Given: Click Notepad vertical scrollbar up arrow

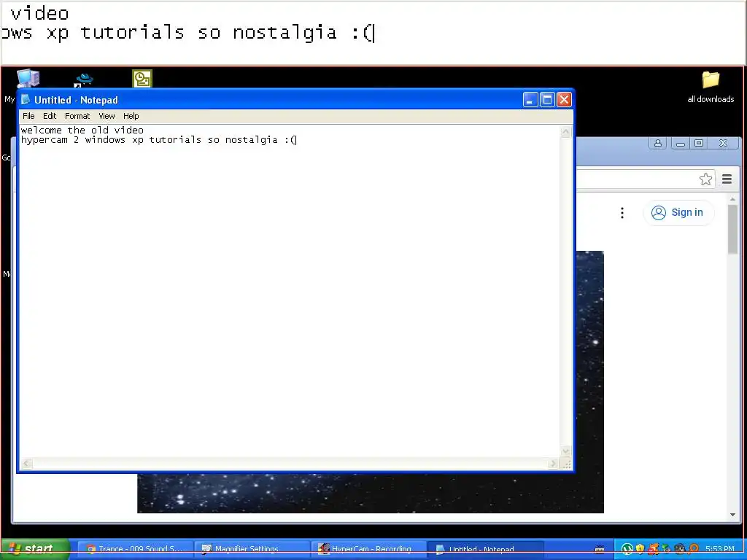Looking at the screenshot, I should click(565, 132).
